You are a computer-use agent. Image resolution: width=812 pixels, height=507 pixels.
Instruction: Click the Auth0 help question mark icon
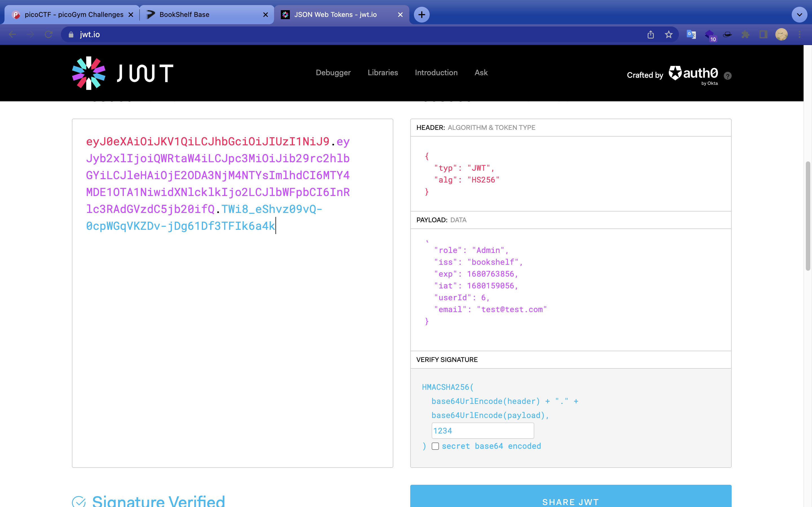[x=727, y=76]
